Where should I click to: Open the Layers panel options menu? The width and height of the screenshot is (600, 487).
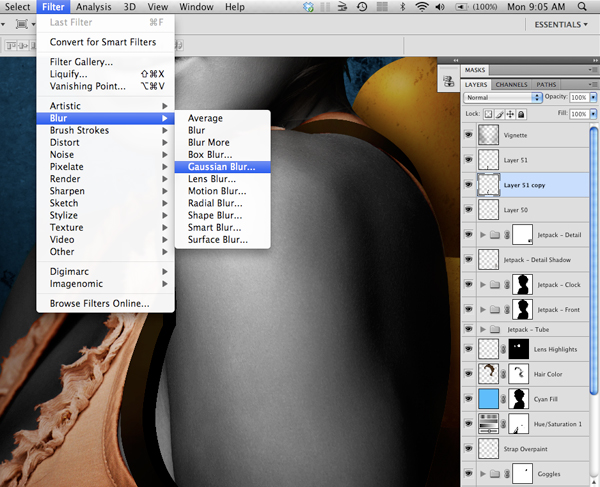point(593,84)
